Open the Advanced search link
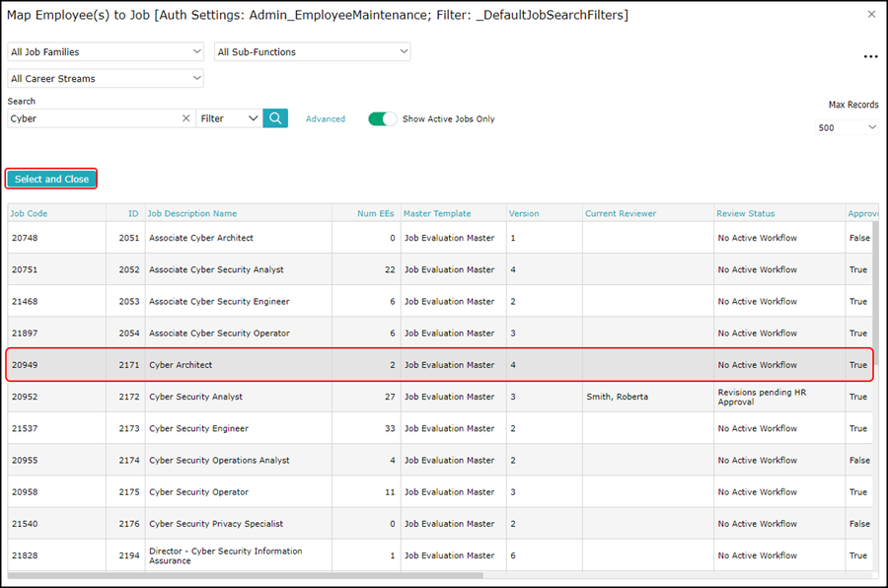 tap(325, 119)
